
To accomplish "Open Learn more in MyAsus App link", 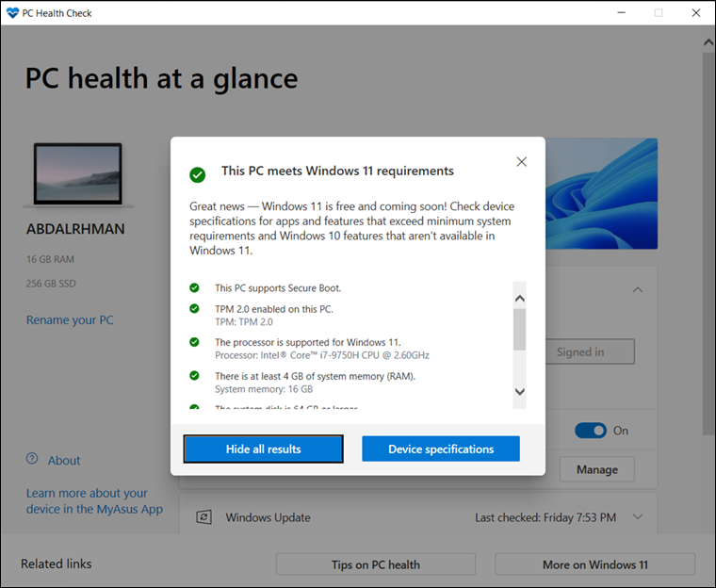I will tap(94, 501).
